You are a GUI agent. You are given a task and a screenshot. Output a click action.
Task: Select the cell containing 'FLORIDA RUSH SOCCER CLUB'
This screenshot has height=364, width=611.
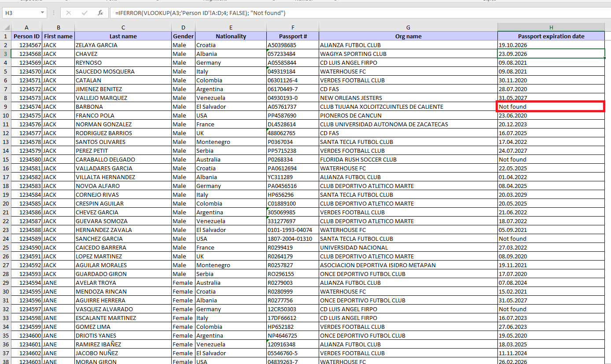point(358,159)
